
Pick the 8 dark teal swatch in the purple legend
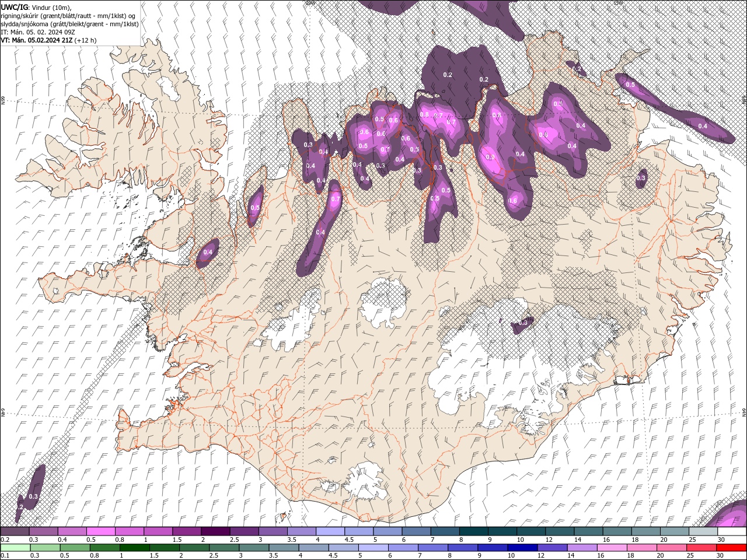tap(473, 531)
